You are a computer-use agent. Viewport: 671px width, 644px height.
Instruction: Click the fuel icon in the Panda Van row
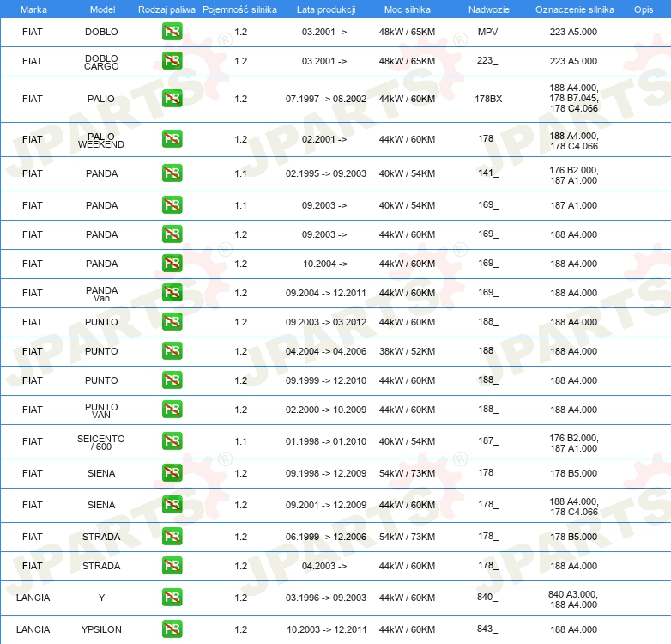(172, 293)
